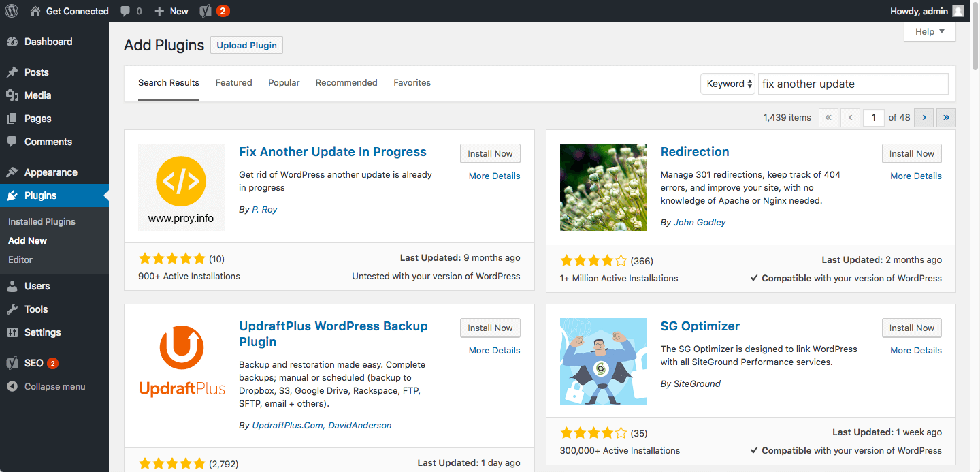Jump to the last page of results
Image resolution: width=980 pixels, height=472 pixels.
pos(946,117)
